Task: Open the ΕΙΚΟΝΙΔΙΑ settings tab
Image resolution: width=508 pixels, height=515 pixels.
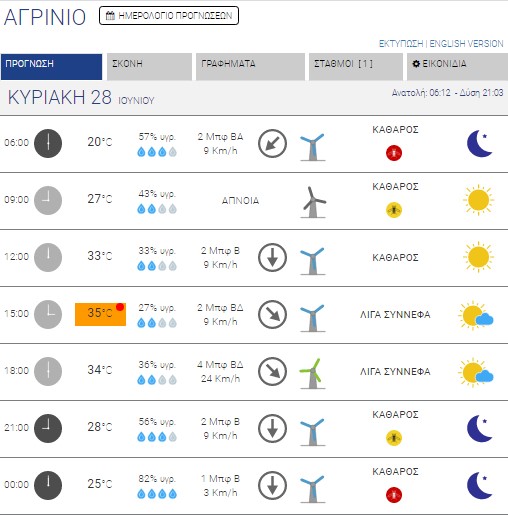Action: pyautogui.click(x=457, y=67)
